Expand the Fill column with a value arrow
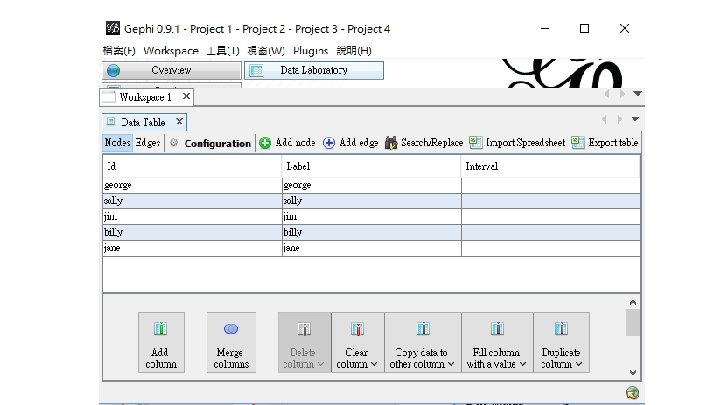The image size is (720, 405). [x=523, y=364]
